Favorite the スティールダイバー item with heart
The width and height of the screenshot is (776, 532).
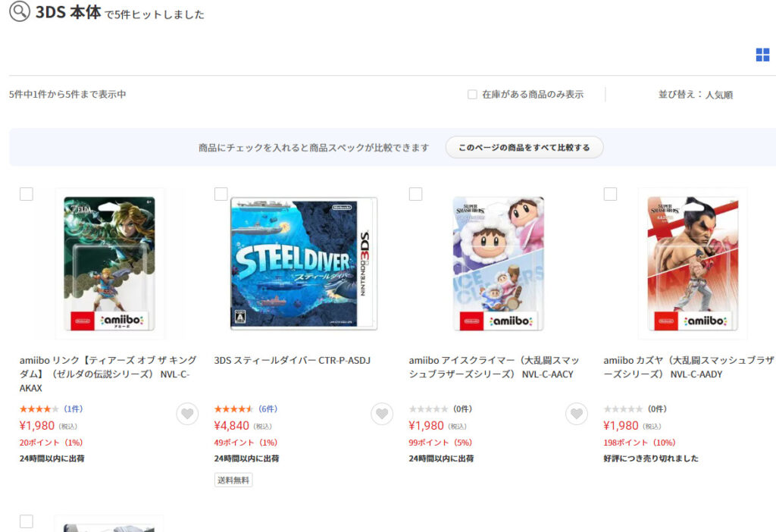pos(382,414)
